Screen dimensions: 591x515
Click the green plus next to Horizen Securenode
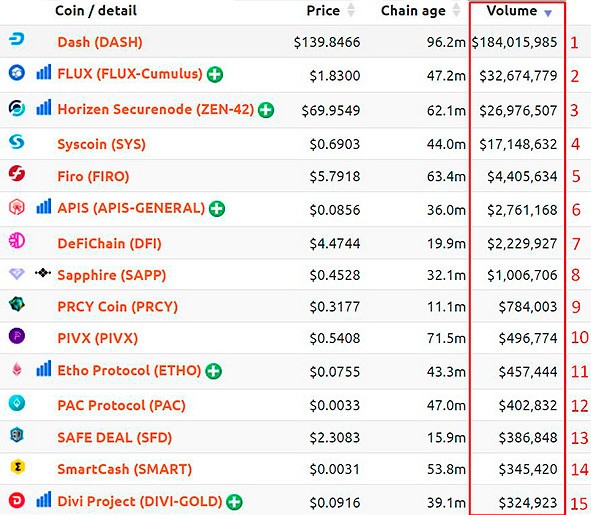pyautogui.click(x=266, y=110)
